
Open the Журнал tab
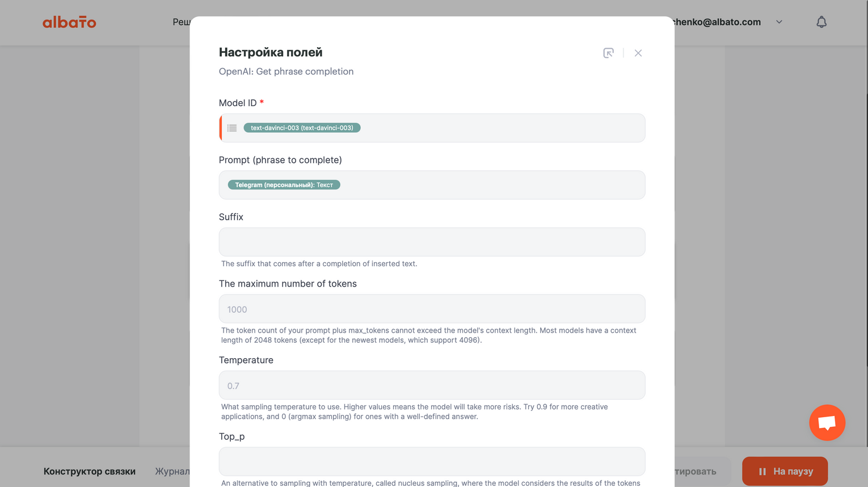[172, 471]
